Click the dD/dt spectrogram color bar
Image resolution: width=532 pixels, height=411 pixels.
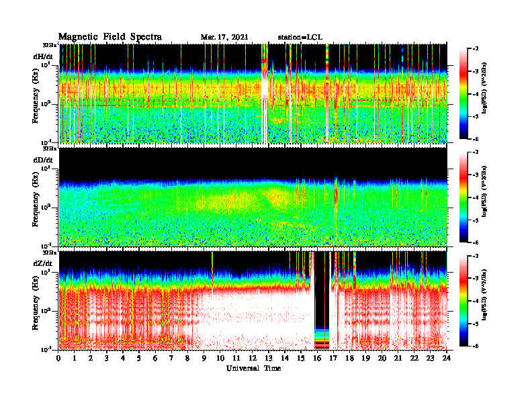click(463, 197)
